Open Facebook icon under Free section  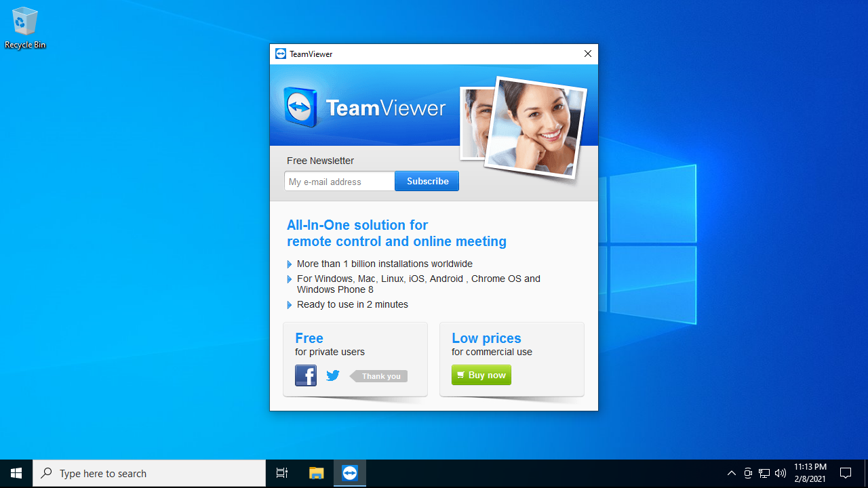coord(306,375)
